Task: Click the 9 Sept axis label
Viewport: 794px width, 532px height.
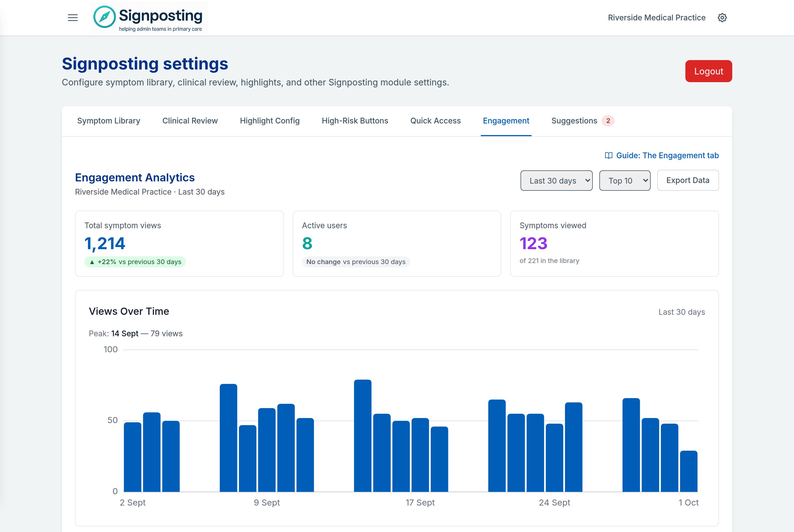Action: [267, 503]
